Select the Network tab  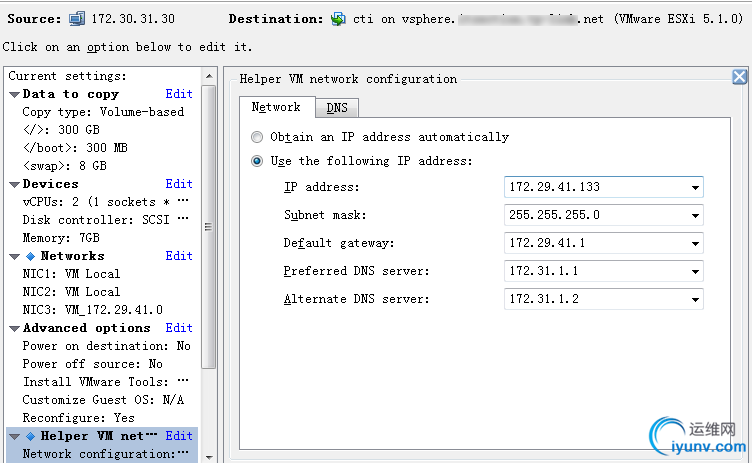(x=276, y=107)
